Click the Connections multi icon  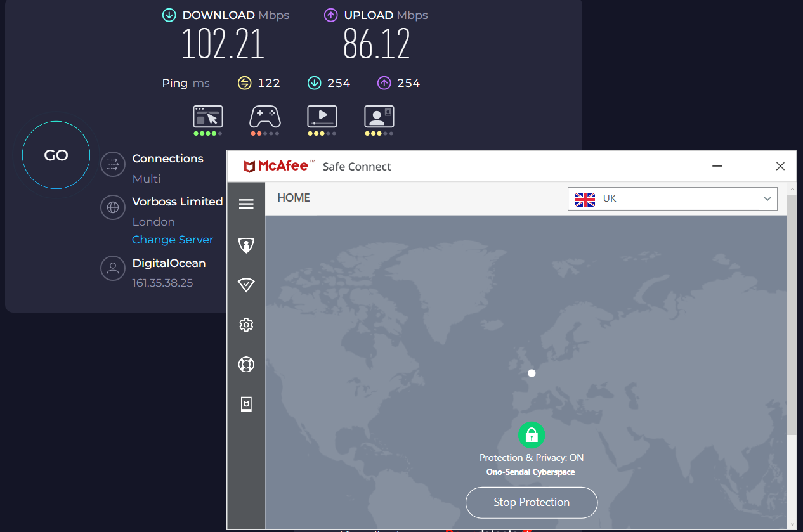click(113, 164)
